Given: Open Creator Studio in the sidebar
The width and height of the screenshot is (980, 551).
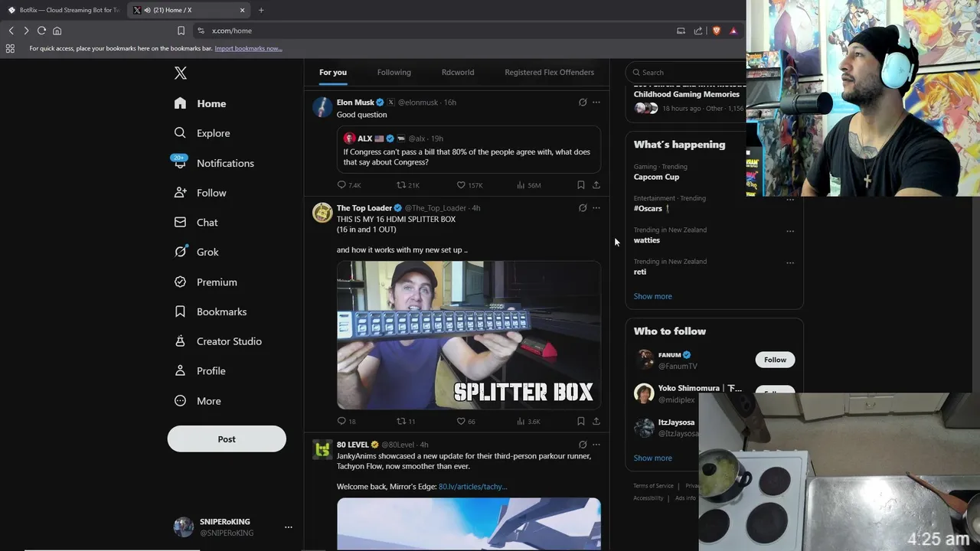Looking at the screenshot, I should pyautogui.click(x=217, y=341).
